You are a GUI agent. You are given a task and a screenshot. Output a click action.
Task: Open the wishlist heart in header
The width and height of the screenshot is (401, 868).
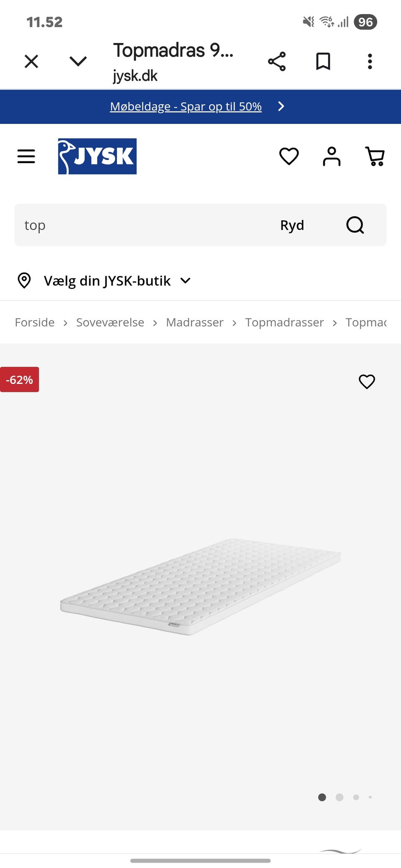pyautogui.click(x=289, y=156)
